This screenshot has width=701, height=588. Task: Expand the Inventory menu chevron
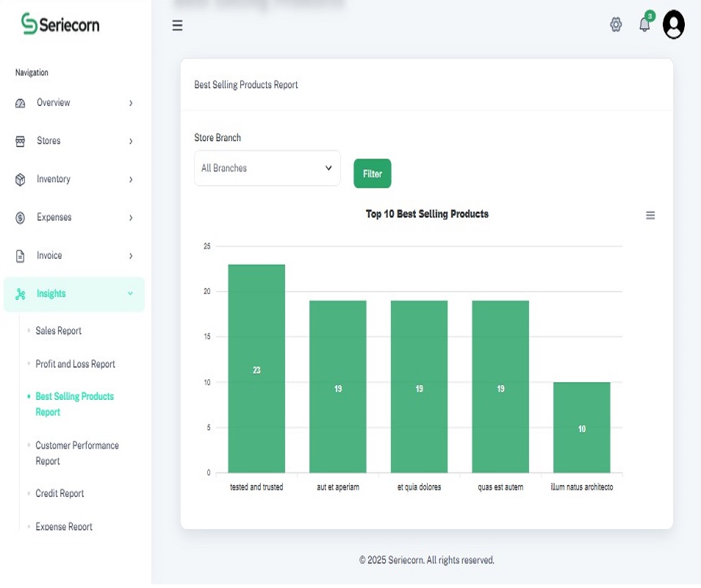(131, 179)
